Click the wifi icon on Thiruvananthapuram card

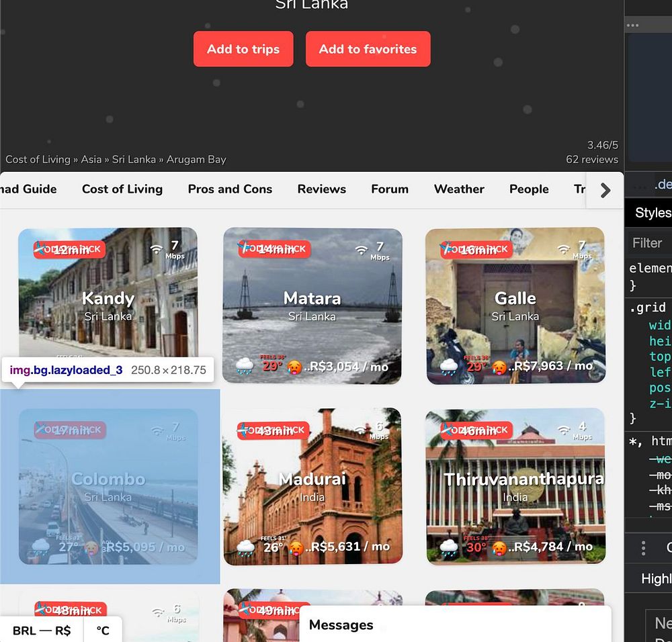click(x=563, y=430)
